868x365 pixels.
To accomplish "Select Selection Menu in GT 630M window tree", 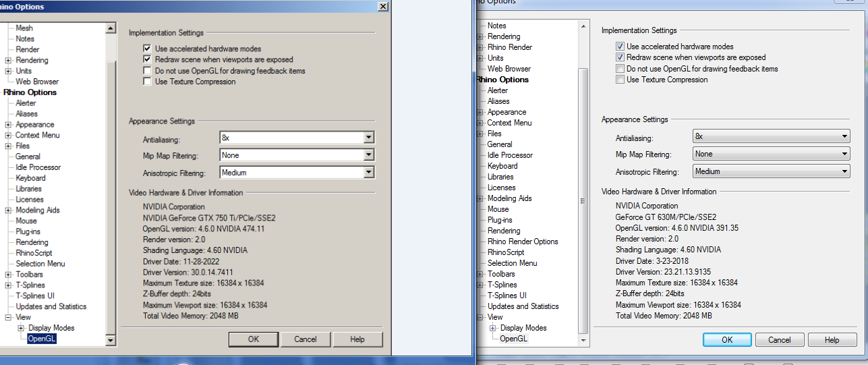I will coord(513,263).
